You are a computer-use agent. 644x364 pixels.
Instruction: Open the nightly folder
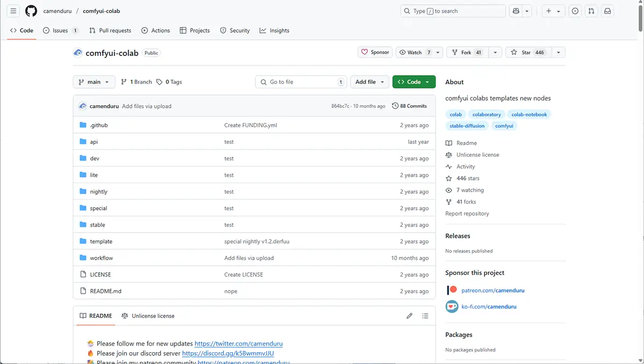(99, 192)
